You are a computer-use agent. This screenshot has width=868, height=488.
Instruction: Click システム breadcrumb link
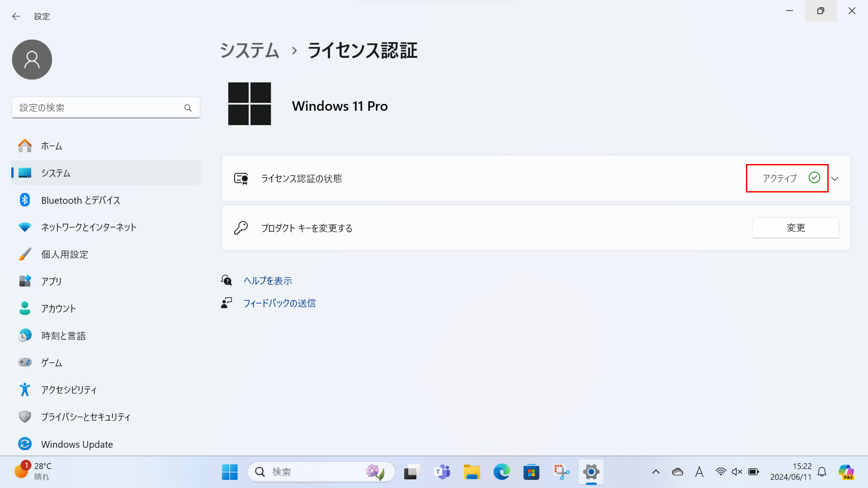[x=250, y=50]
